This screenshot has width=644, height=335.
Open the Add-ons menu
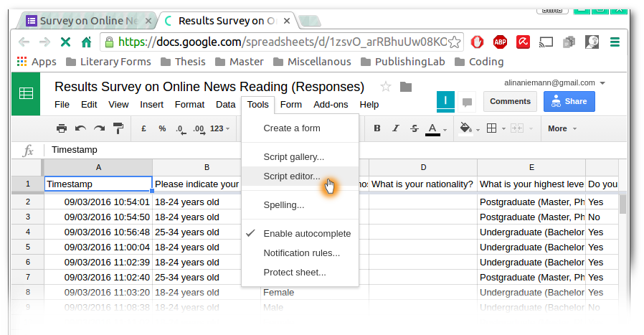tap(331, 105)
